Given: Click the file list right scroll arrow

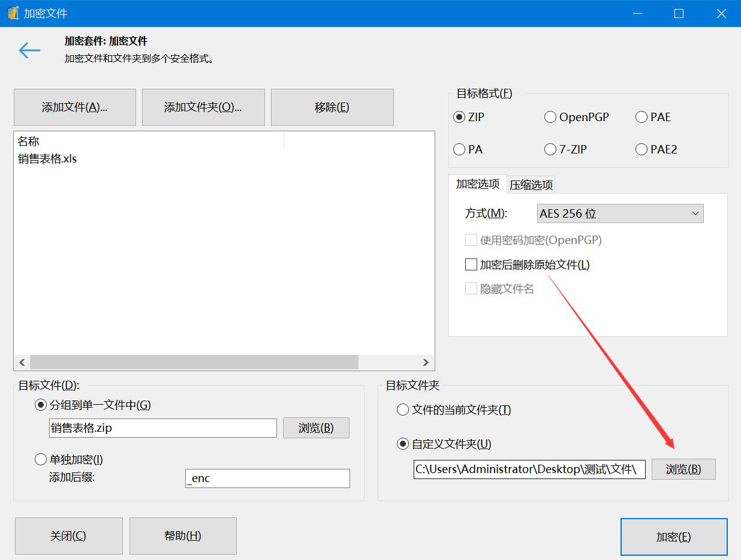Looking at the screenshot, I should tap(426, 362).
